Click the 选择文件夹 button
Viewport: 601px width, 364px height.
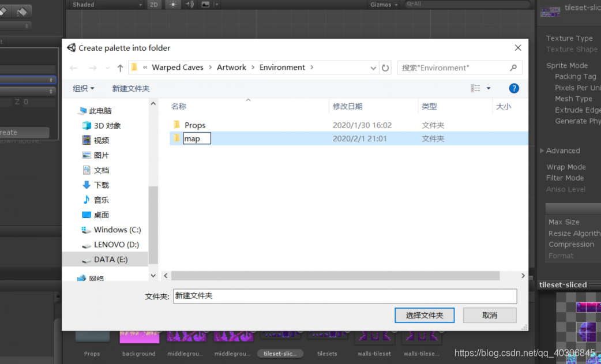point(425,316)
